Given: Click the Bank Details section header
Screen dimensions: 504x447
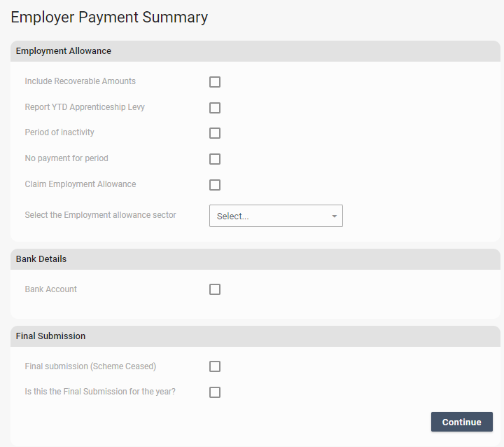Looking at the screenshot, I should coord(41,259).
